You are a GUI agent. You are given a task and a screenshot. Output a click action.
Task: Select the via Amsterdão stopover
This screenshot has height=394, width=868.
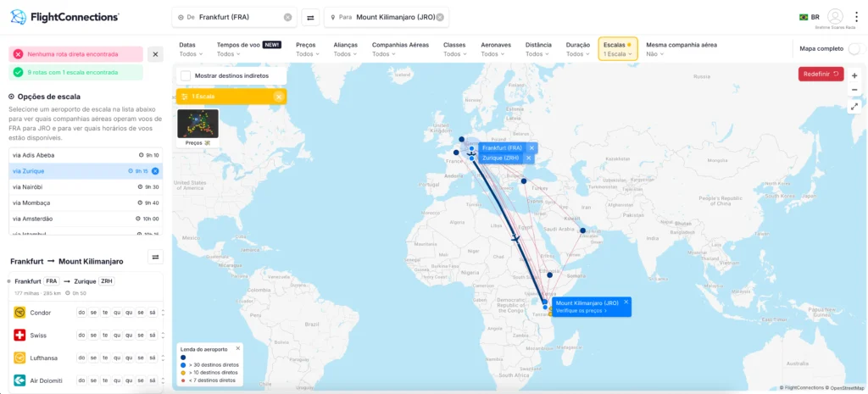click(86, 219)
